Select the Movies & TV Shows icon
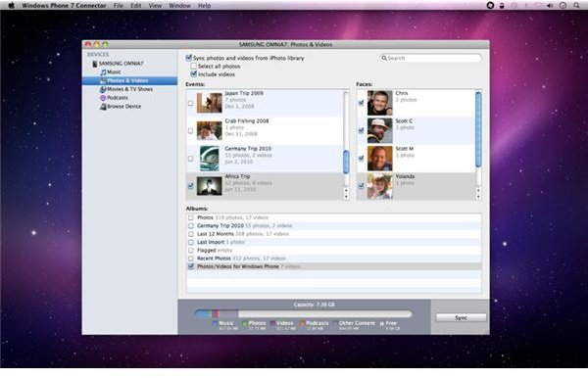 (x=103, y=89)
